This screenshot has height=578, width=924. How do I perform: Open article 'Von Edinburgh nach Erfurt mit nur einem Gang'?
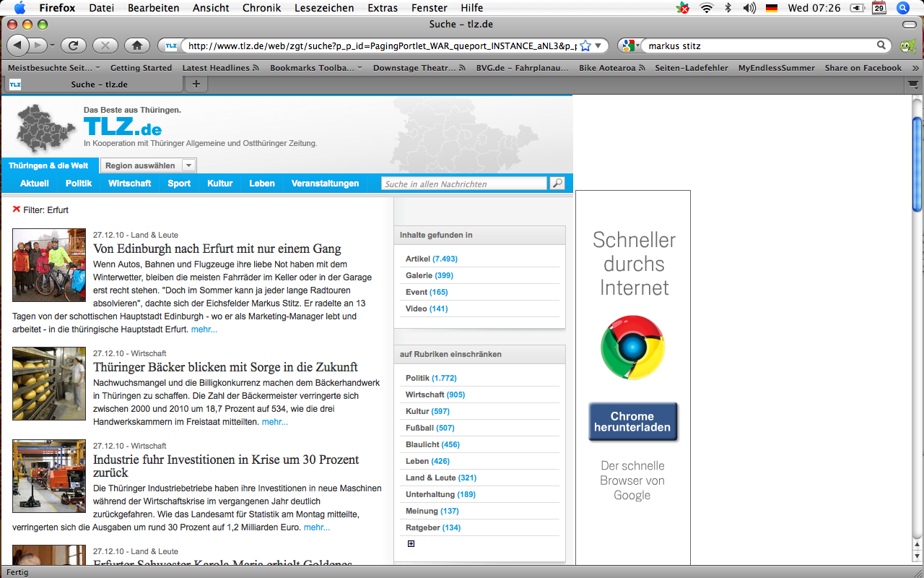[217, 249]
